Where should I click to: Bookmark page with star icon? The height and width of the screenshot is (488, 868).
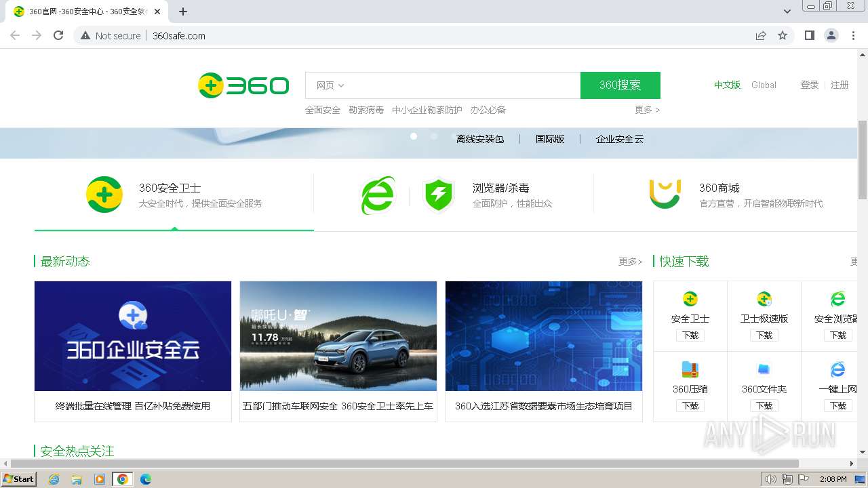(x=783, y=35)
